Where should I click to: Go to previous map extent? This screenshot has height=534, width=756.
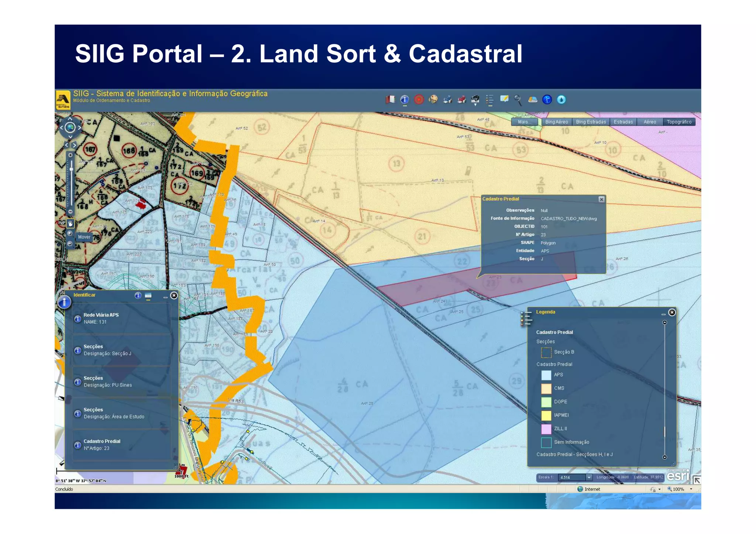click(67, 145)
